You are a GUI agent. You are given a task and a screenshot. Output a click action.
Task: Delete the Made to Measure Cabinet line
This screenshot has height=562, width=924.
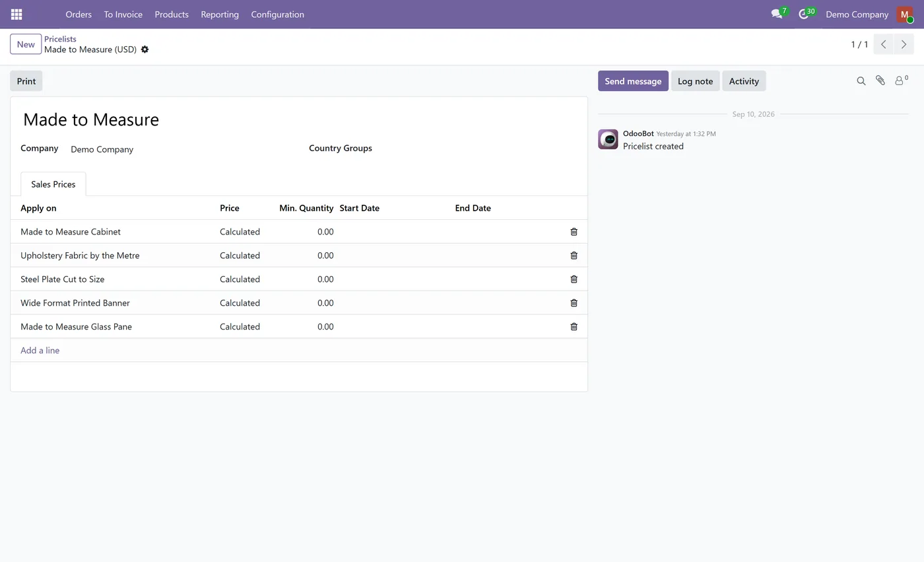[574, 232]
